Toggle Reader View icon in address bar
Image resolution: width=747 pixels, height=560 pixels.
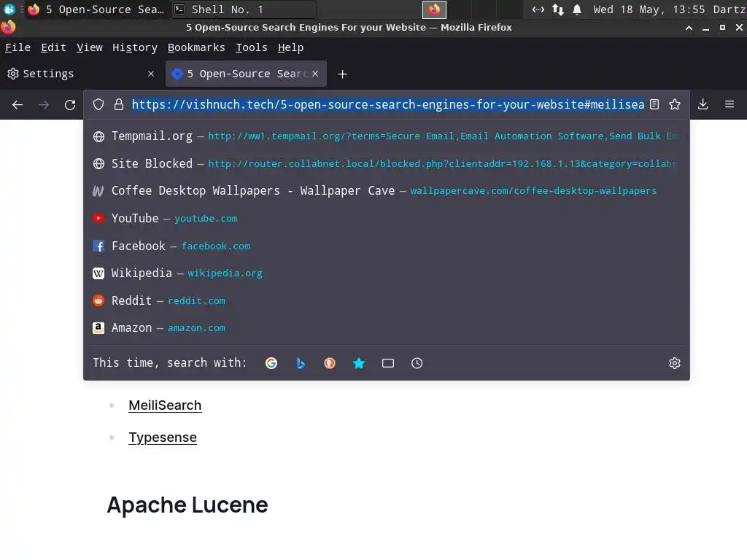654,104
